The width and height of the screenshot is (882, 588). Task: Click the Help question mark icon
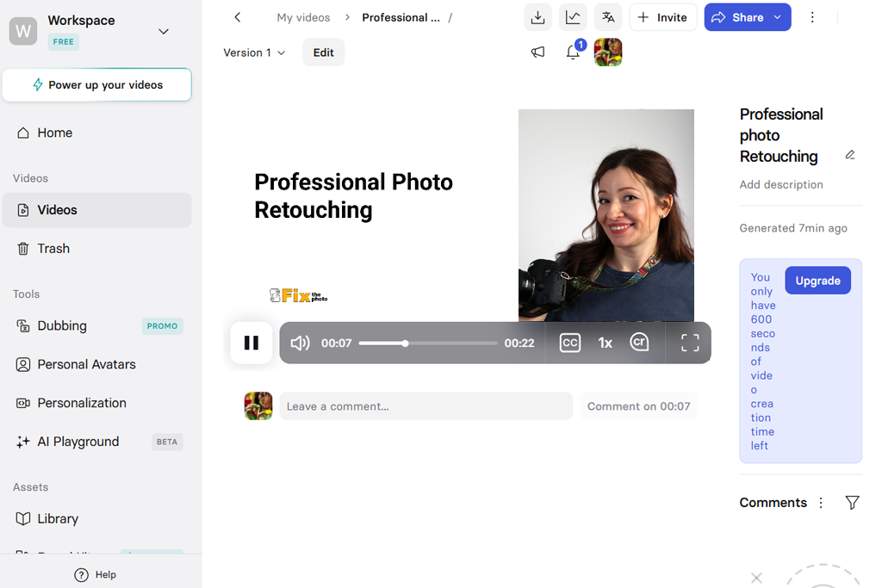(x=82, y=574)
